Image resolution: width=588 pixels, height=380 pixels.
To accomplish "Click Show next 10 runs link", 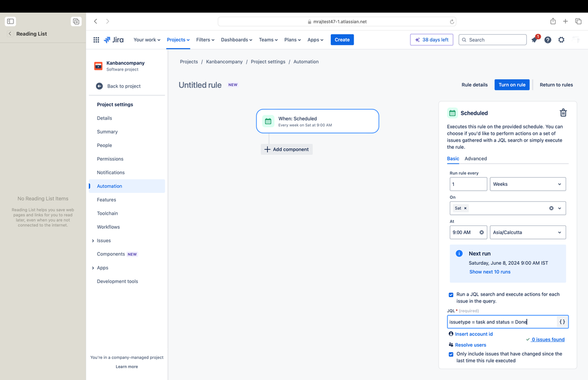I will pos(490,272).
